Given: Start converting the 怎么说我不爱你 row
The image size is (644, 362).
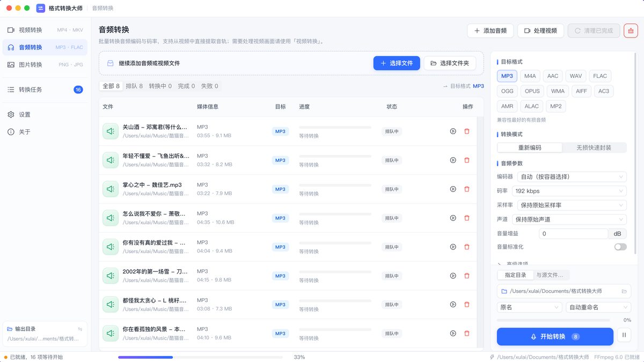Looking at the screenshot, I should coord(453,218).
